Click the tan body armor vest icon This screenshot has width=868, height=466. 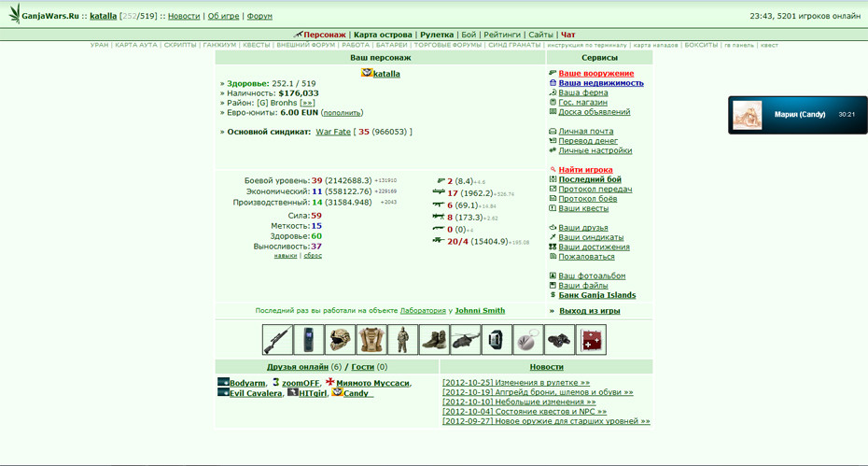371,340
